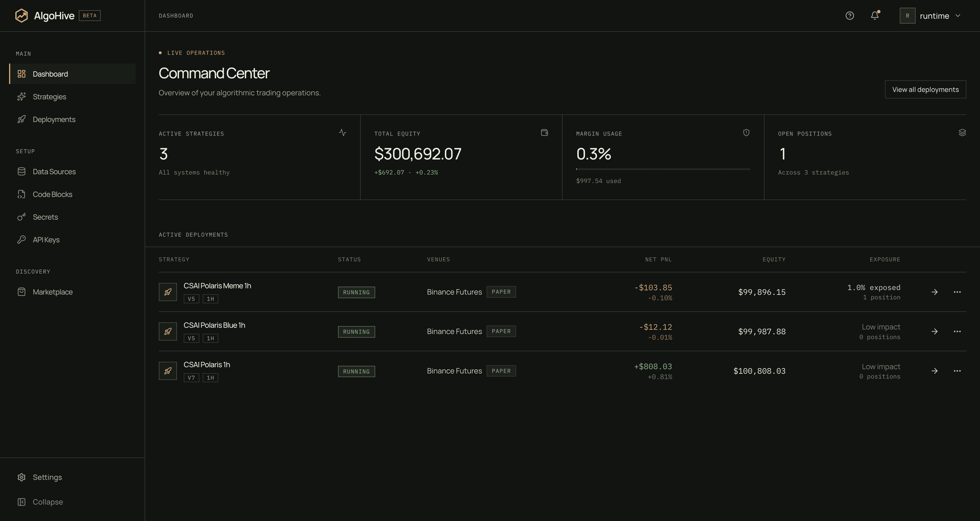Open Settings at sidebar bottom

click(x=72, y=477)
